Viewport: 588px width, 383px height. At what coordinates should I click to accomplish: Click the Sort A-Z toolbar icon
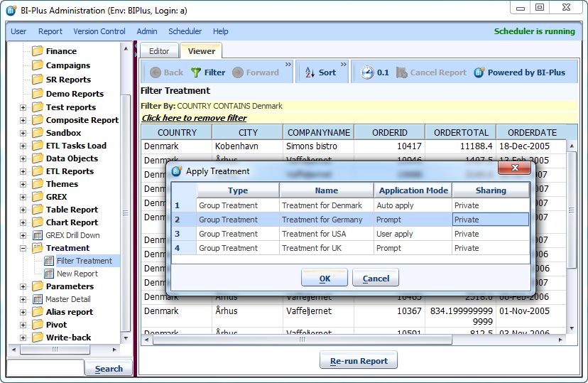coord(310,72)
